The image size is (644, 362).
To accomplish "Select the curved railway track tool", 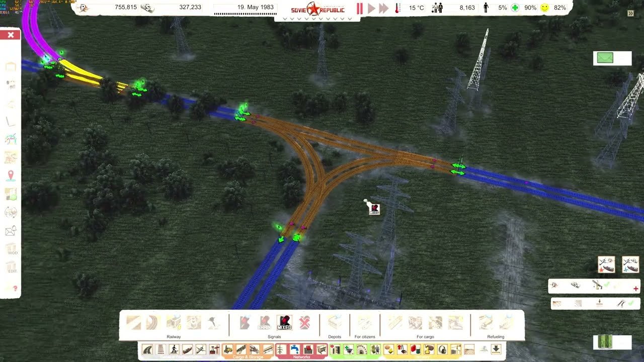I will click(x=153, y=322).
